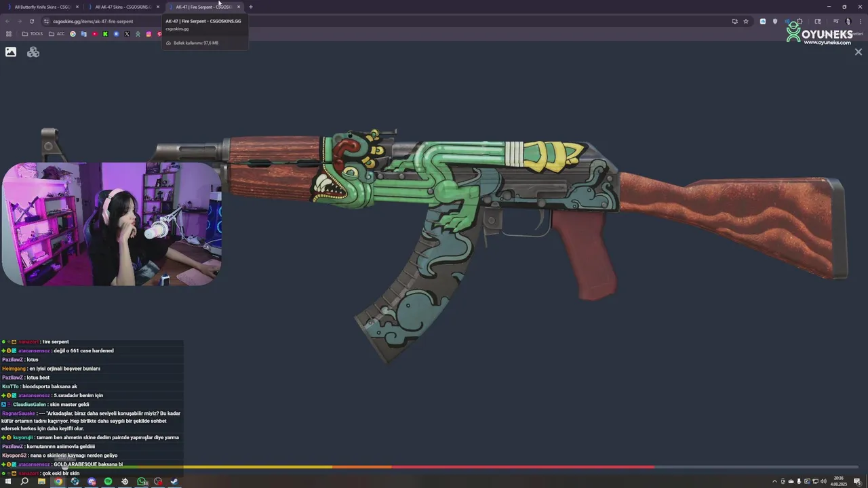The height and width of the screenshot is (488, 868).
Task: Switch to 3D model view icon
Action: tap(33, 52)
